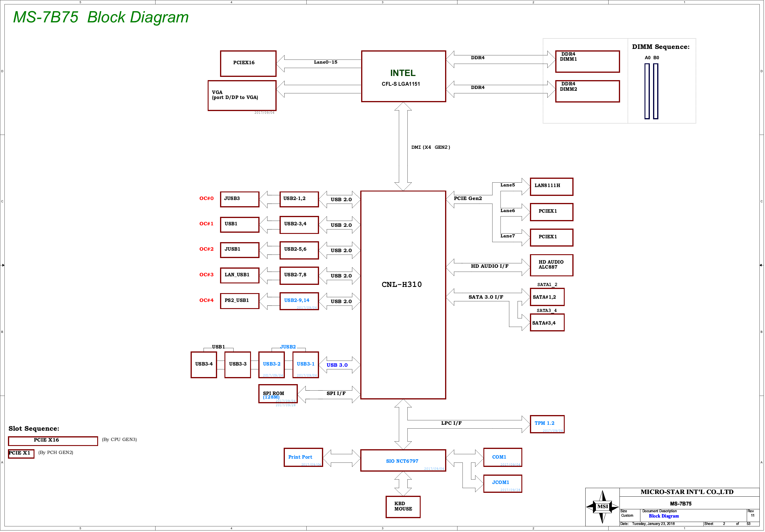Click the blue Block Diagram document description

tap(664, 516)
